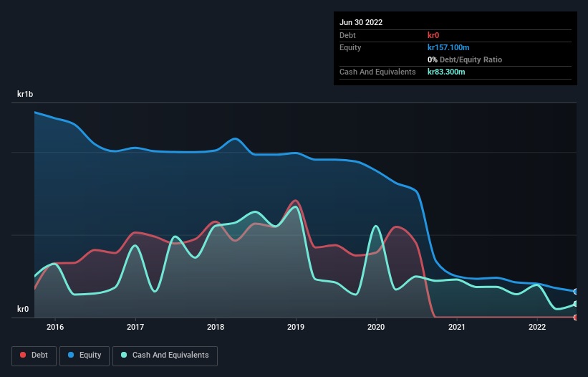Click the 2021 x-axis label

pos(457,327)
